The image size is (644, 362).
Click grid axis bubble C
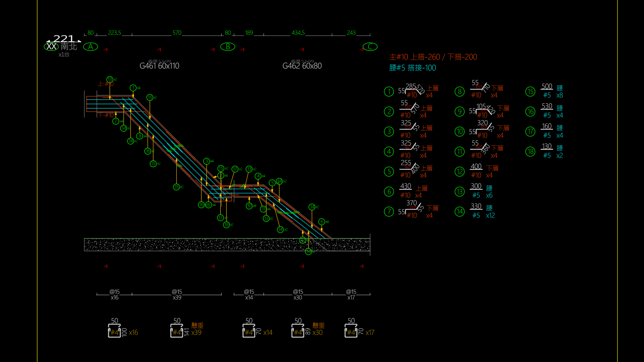coord(370,47)
